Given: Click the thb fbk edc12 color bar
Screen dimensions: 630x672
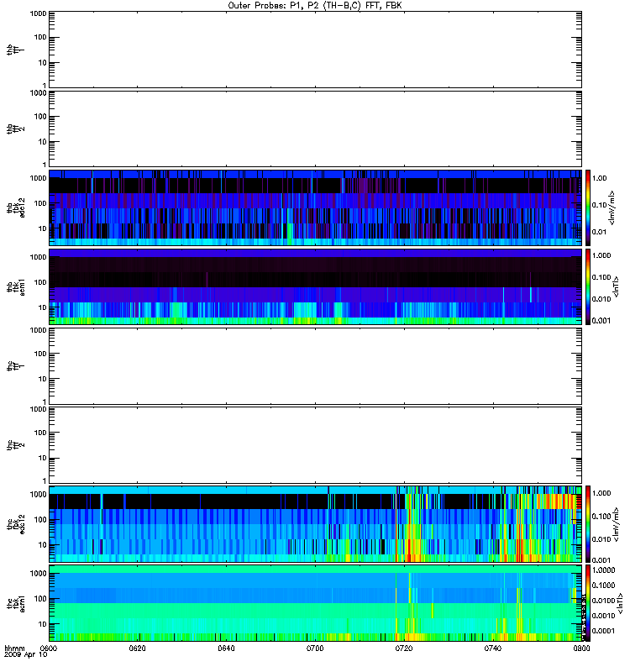Looking at the screenshot, I should (x=588, y=207).
